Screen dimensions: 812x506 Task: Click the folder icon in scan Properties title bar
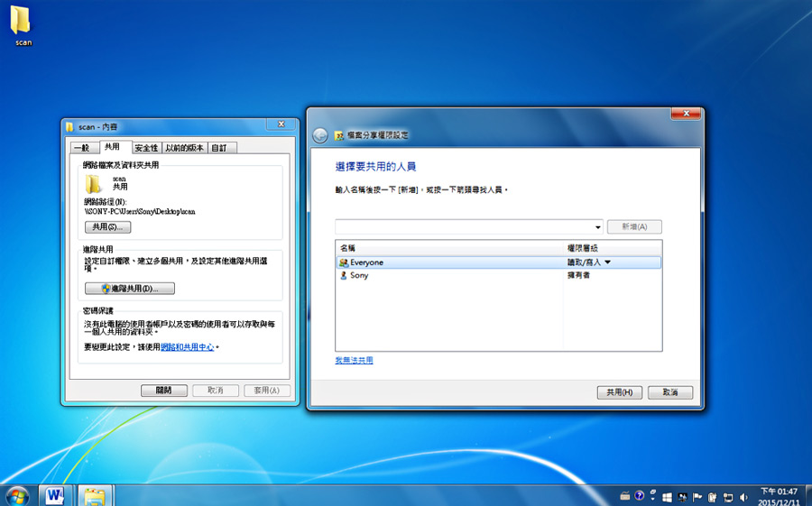[x=69, y=127]
